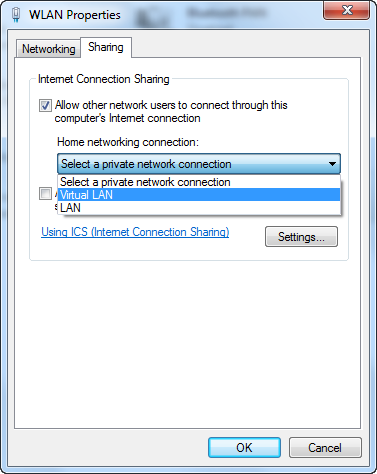Switch to the Networking tab
The image size is (377, 474).
(49, 49)
